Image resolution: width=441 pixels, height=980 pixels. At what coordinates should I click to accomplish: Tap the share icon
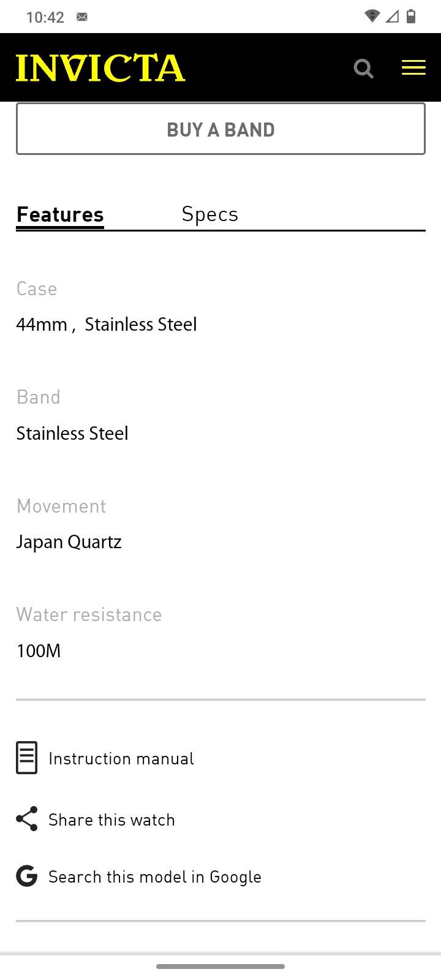tap(26, 819)
